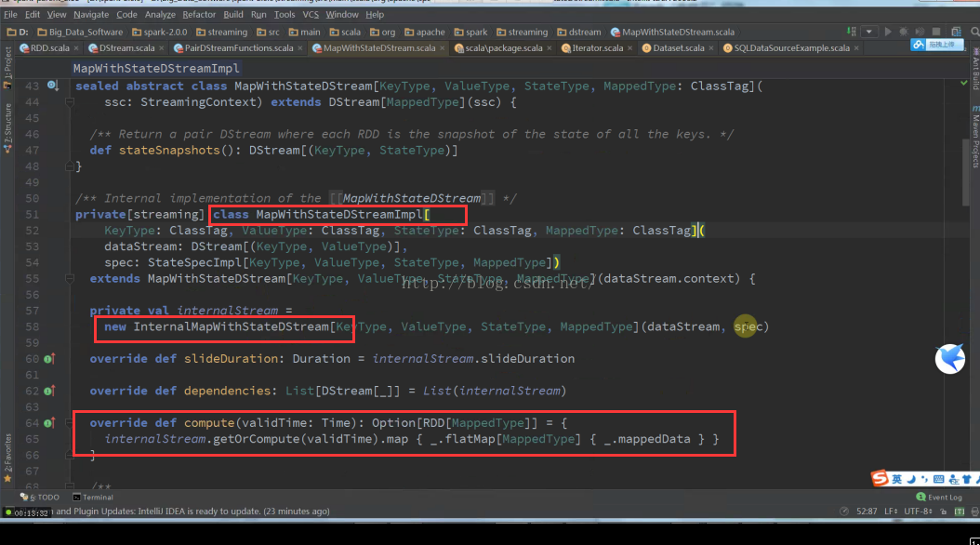
Task: Click the apache breadcrumb folder
Action: click(x=424, y=32)
